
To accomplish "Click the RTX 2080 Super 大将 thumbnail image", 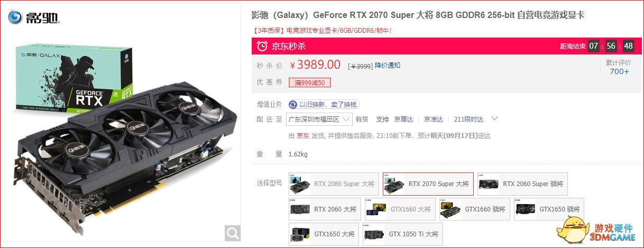I will [301, 184].
